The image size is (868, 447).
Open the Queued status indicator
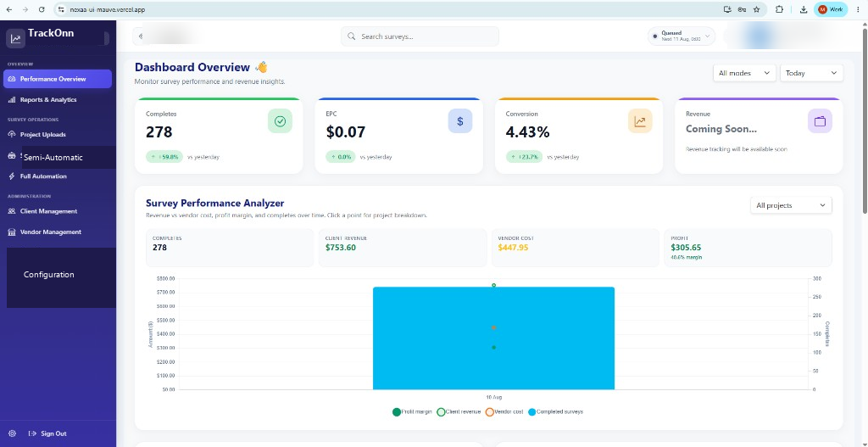pyautogui.click(x=682, y=36)
